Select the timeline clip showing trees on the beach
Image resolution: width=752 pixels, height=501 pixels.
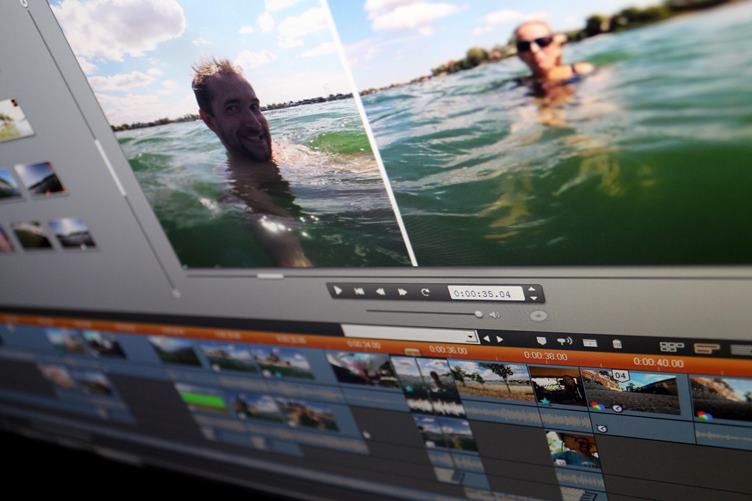pyautogui.click(x=490, y=381)
